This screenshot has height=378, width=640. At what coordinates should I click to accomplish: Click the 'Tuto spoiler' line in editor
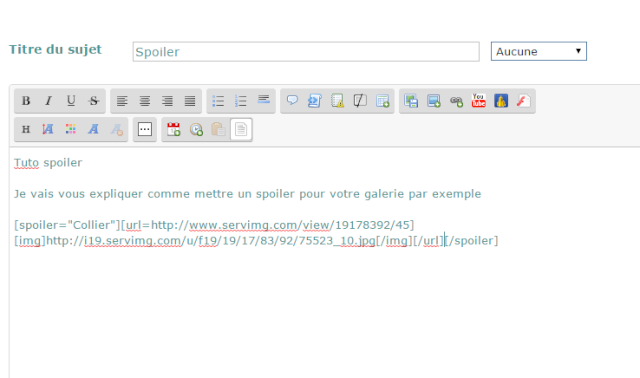[48, 162]
